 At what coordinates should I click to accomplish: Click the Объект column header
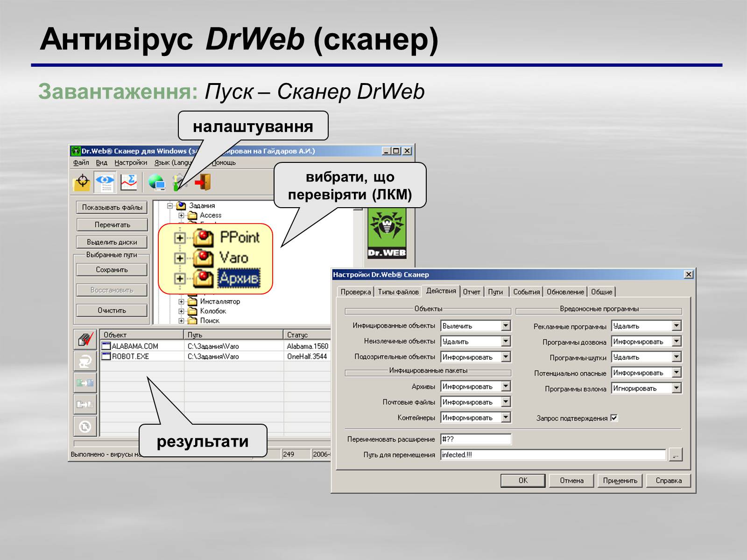pos(142,335)
